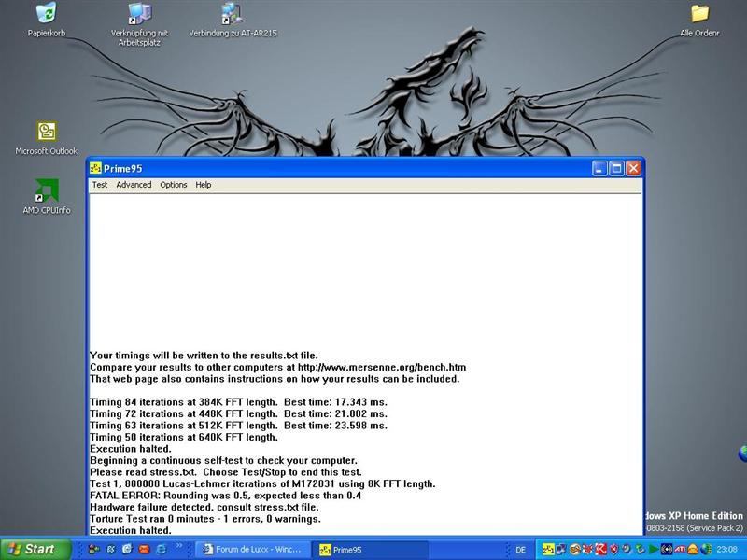This screenshot has height=560, width=747.
Task: Click the Windows Start button
Action: [36, 549]
